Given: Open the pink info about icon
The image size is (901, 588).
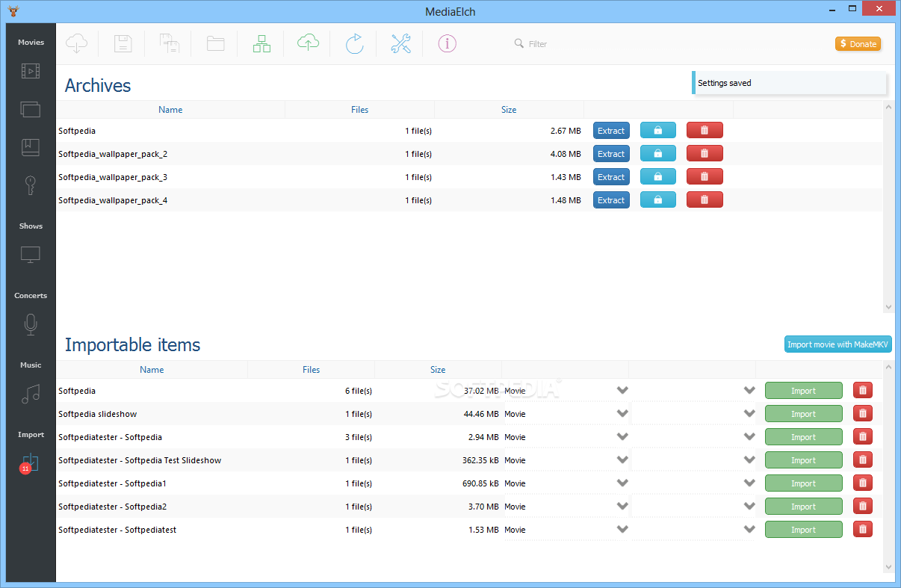Looking at the screenshot, I should [448, 43].
